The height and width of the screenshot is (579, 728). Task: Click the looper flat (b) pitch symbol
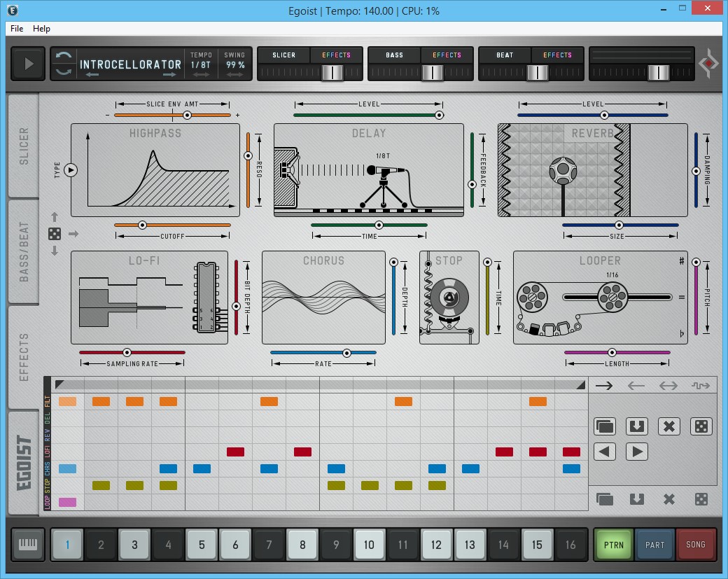tap(682, 333)
